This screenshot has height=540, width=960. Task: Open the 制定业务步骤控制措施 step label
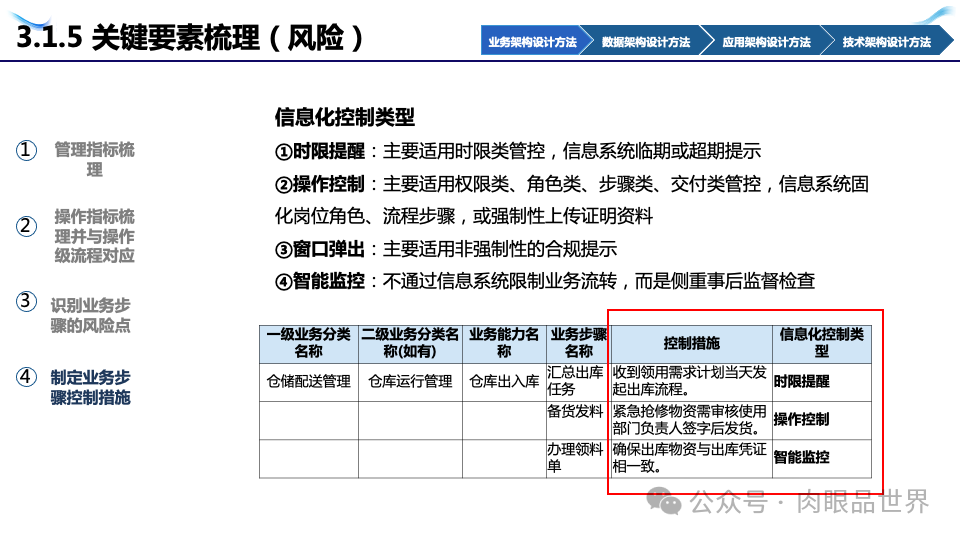pyautogui.click(x=91, y=387)
